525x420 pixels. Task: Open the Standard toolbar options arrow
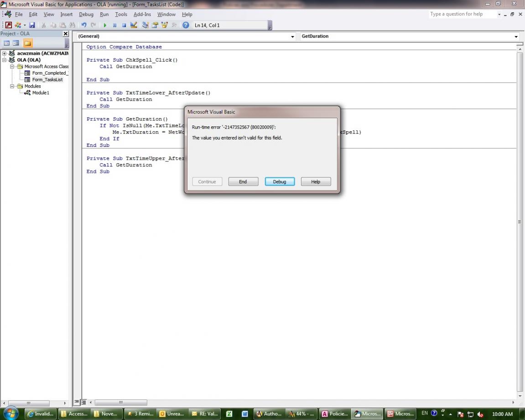pos(270,26)
